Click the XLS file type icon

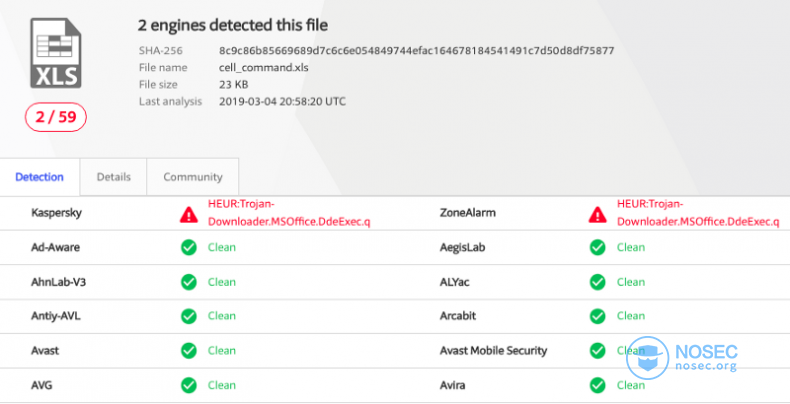click(55, 53)
